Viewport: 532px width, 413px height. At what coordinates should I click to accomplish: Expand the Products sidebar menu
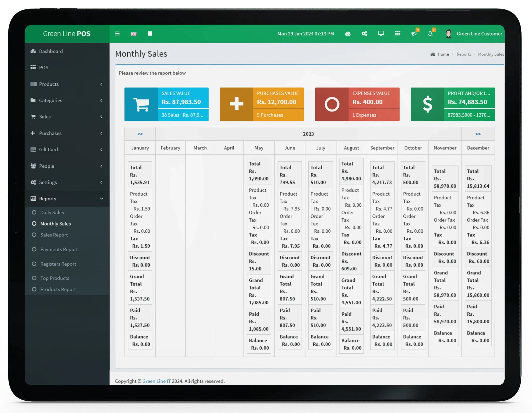(67, 84)
